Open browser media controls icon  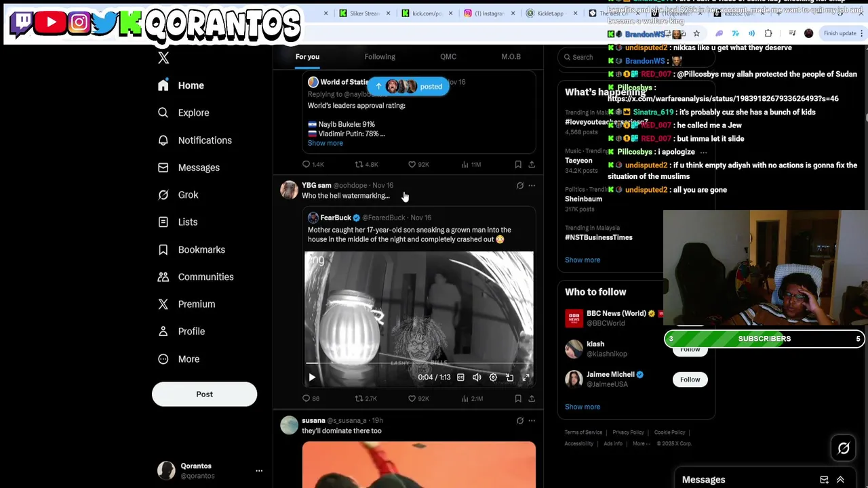point(792,33)
